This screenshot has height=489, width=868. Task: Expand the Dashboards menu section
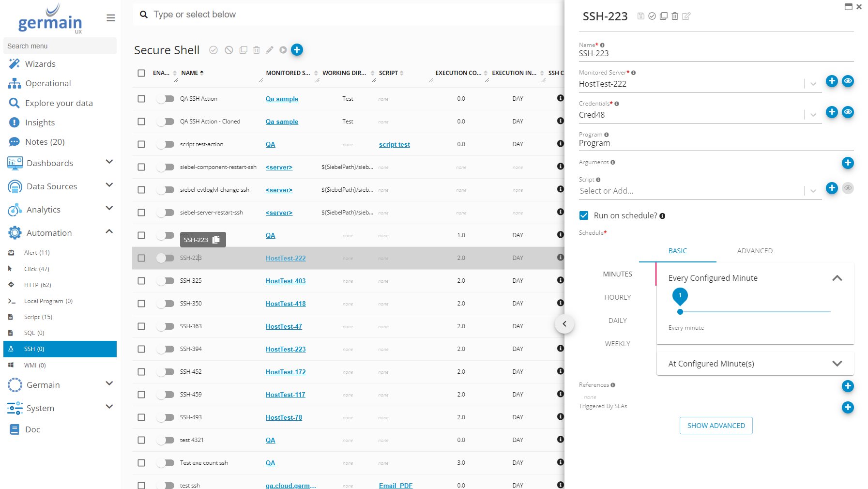point(109,162)
